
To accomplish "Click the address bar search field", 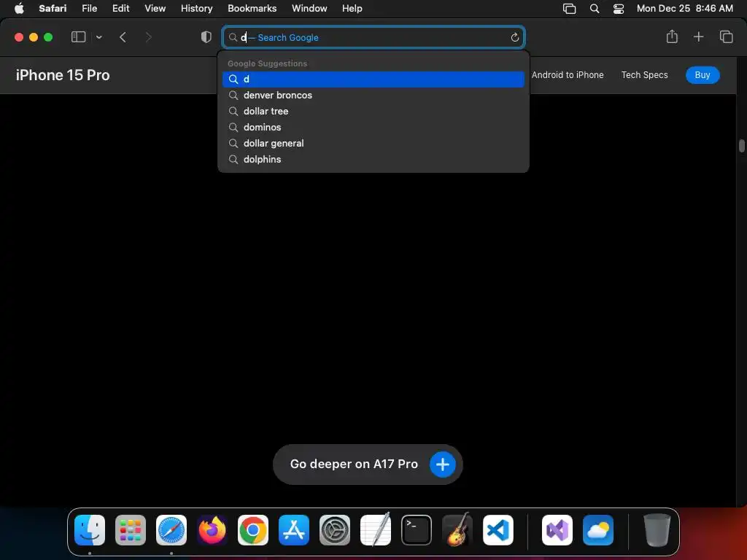I will click(x=373, y=38).
